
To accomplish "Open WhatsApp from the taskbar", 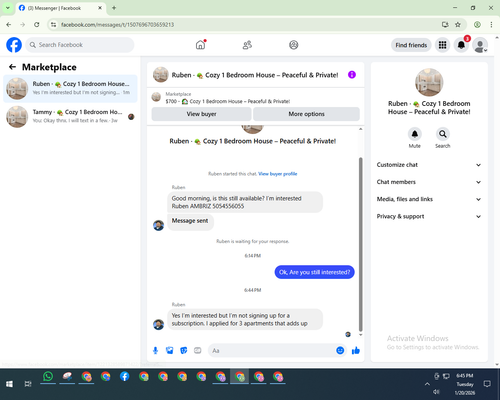I will point(48,377).
